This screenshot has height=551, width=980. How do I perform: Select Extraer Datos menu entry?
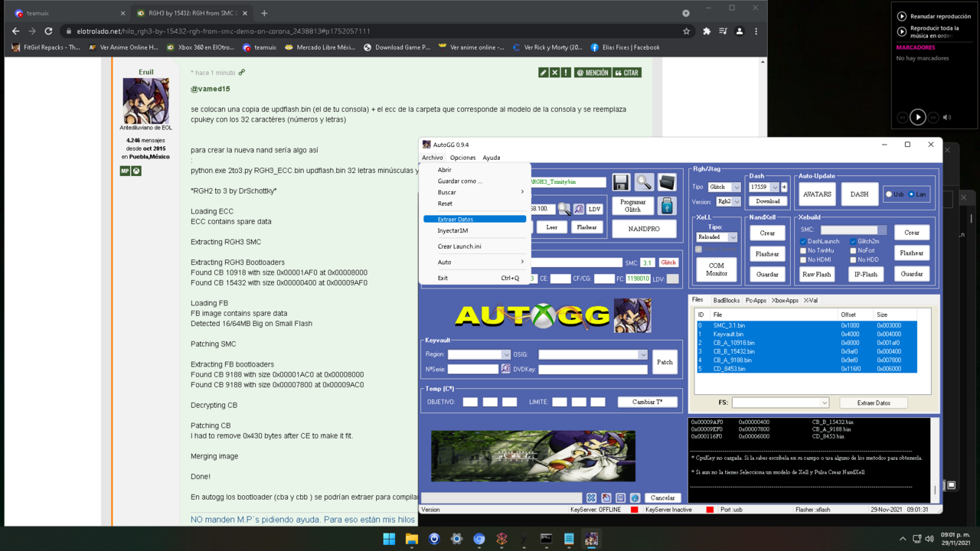click(475, 220)
